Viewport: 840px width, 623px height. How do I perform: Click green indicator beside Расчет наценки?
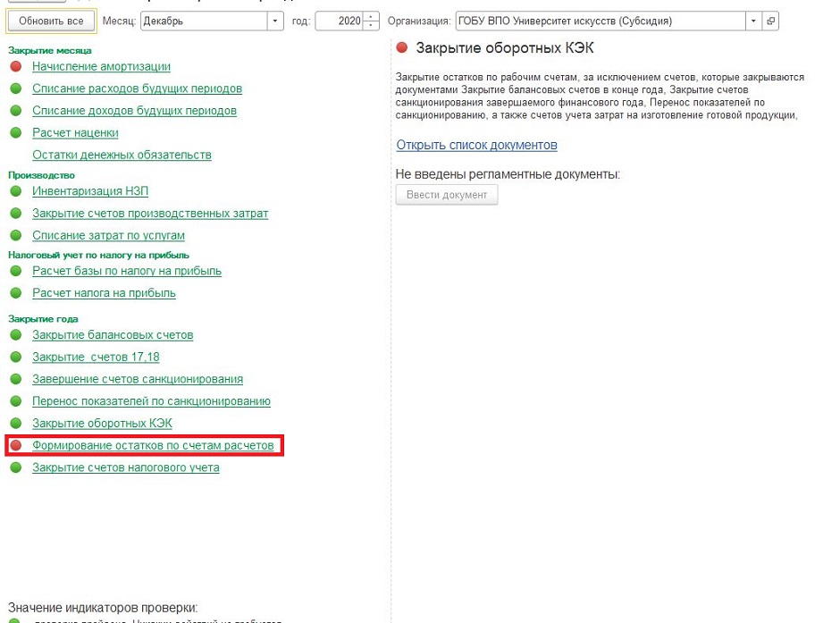pyautogui.click(x=15, y=133)
